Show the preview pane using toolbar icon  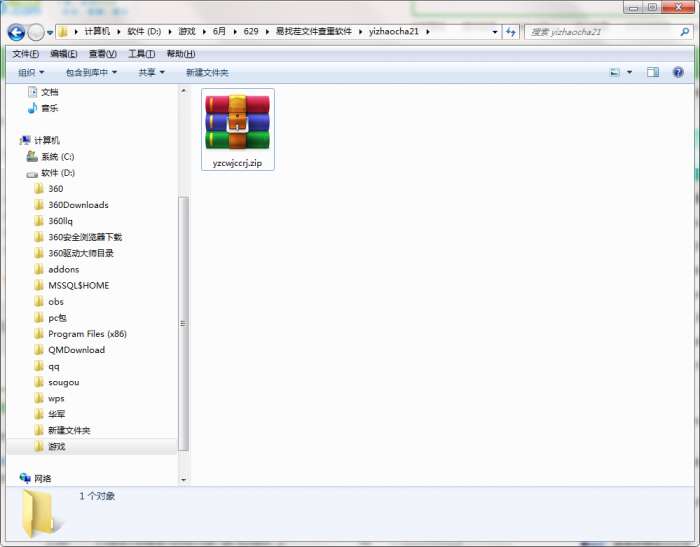tap(653, 72)
